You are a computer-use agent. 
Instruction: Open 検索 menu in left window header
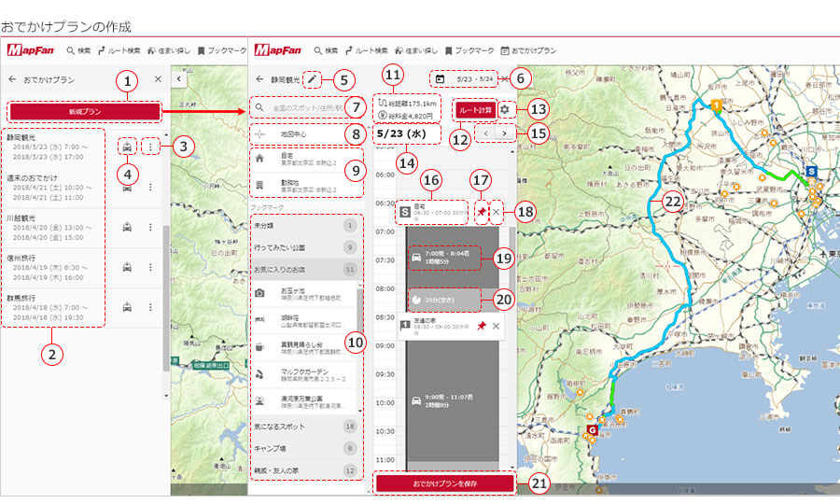pos(78,50)
